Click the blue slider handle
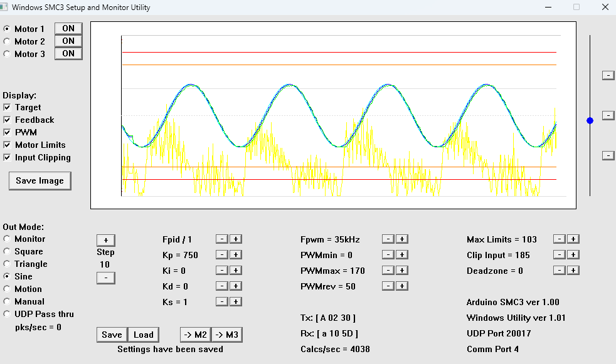The image size is (616, 364). coord(590,120)
